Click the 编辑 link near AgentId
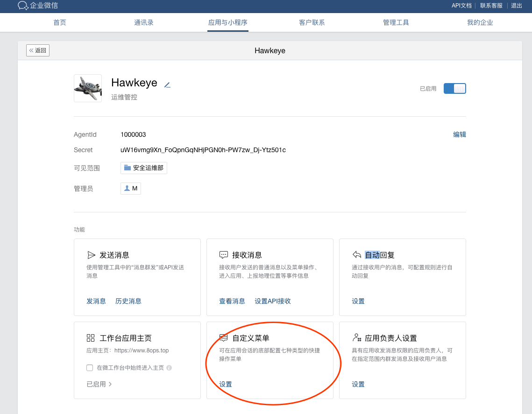 [460, 134]
